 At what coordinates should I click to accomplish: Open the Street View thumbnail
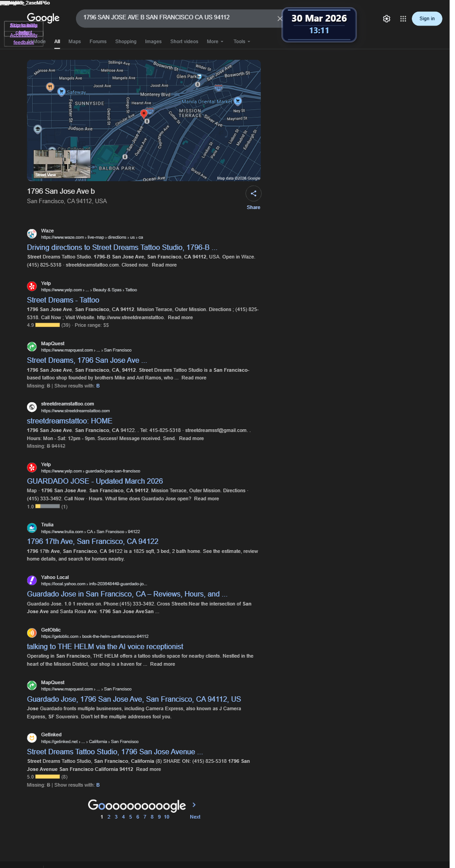coord(62,164)
